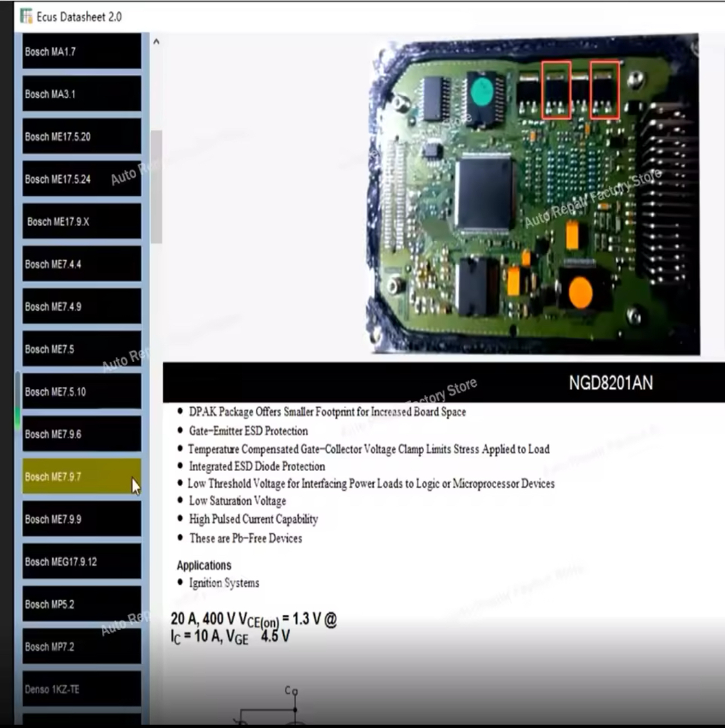Select the Bosch ME7.5 ECU
Image resolution: width=725 pixels, height=728 pixels.
pyautogui.click(x=81, y=349)
